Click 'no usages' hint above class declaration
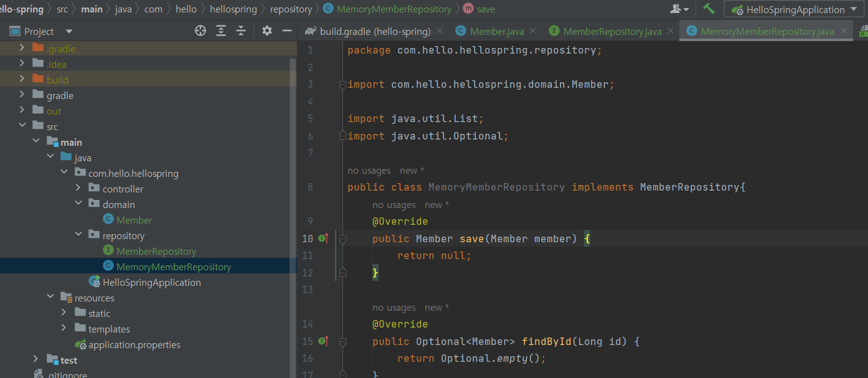The height and width of the screenshot is (378, 868). click(x=369, y=171)
